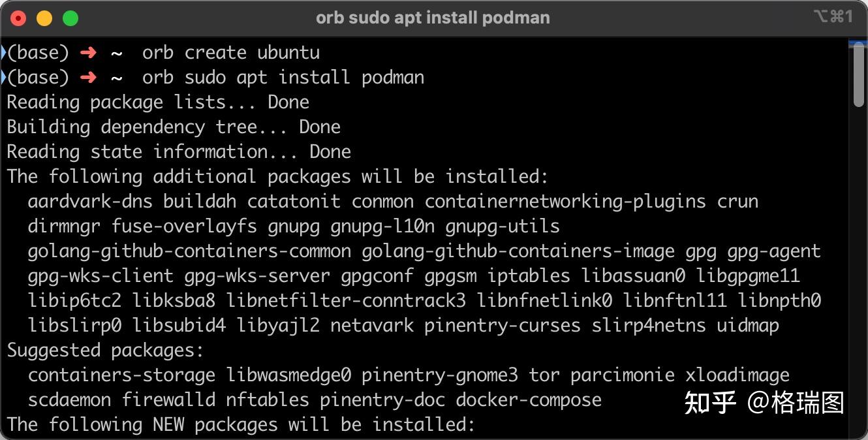Click the word "podman" in the command line
This screenshot has width=868, height=440.
[393, 77]
